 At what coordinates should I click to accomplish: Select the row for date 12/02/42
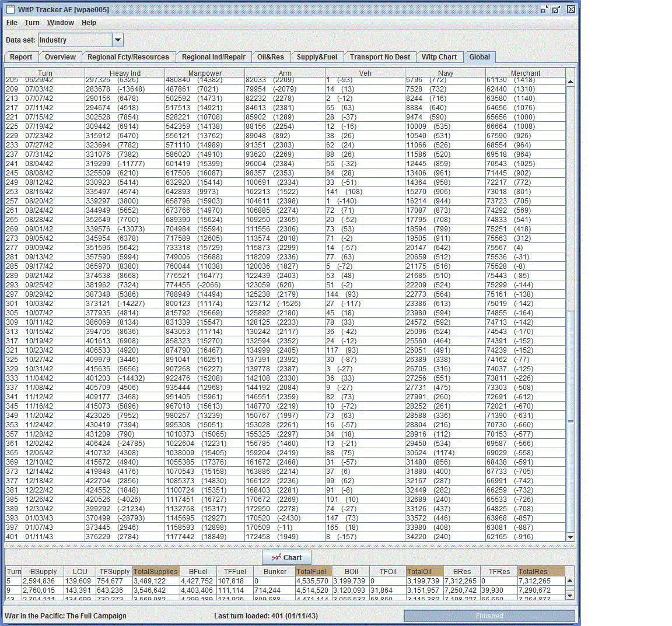[x=285, y=444]
